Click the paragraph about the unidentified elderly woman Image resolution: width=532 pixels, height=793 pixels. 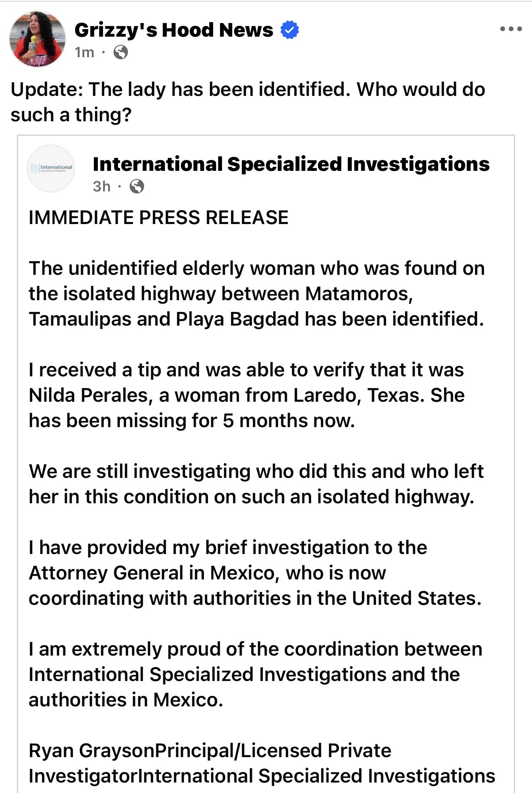256,293
